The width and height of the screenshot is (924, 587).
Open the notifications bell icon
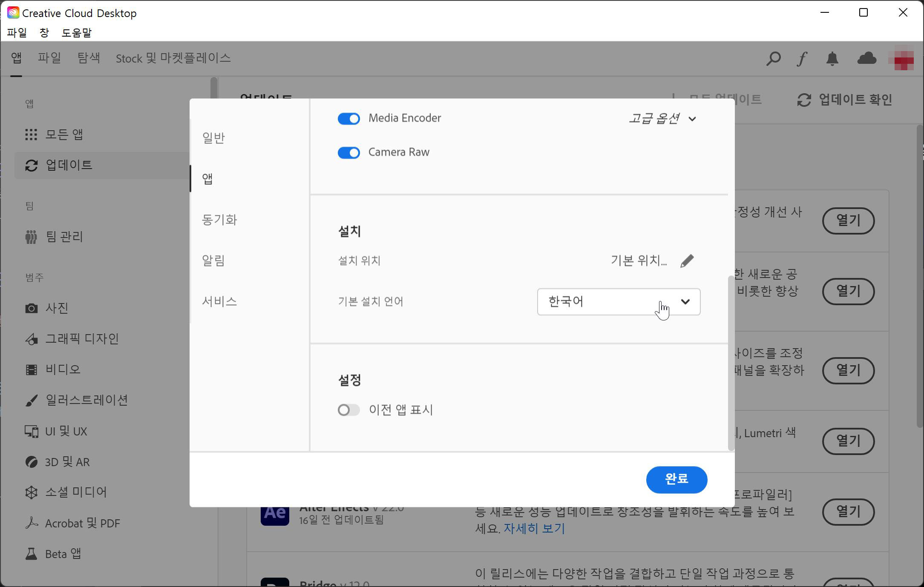tap(832, 58)
